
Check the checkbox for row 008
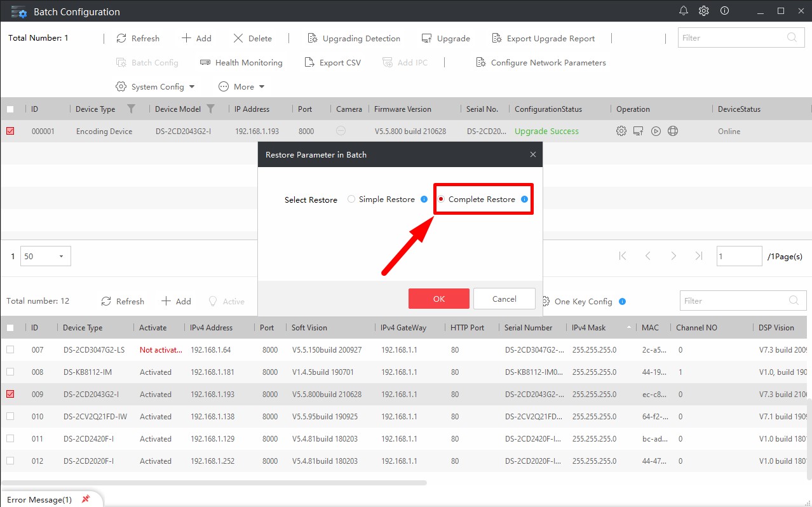tap(10, 372)
